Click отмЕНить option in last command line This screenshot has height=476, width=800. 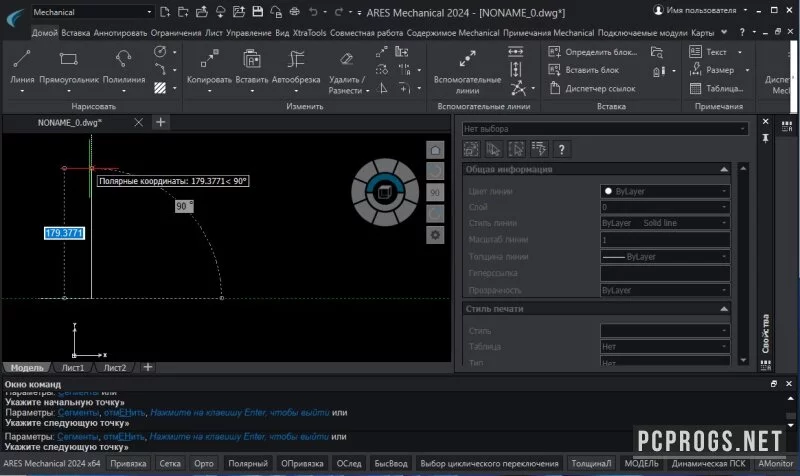pyautogui.click(x=124, y=437)
